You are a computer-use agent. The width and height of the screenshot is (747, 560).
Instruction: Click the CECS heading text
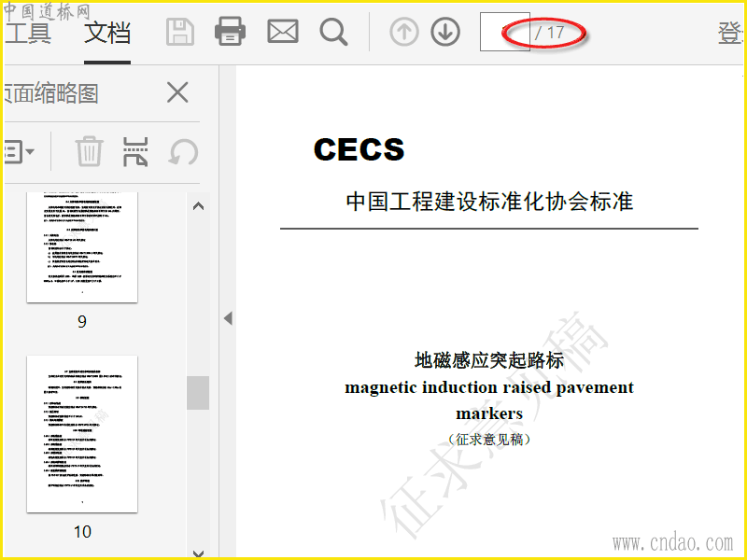coord(359,149)
